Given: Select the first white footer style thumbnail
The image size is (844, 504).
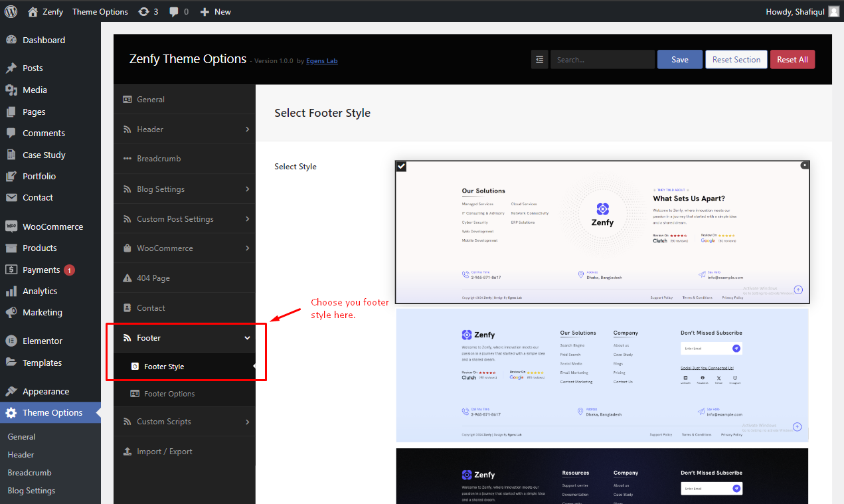Looking at the screenshot, I should coord(602,232).
